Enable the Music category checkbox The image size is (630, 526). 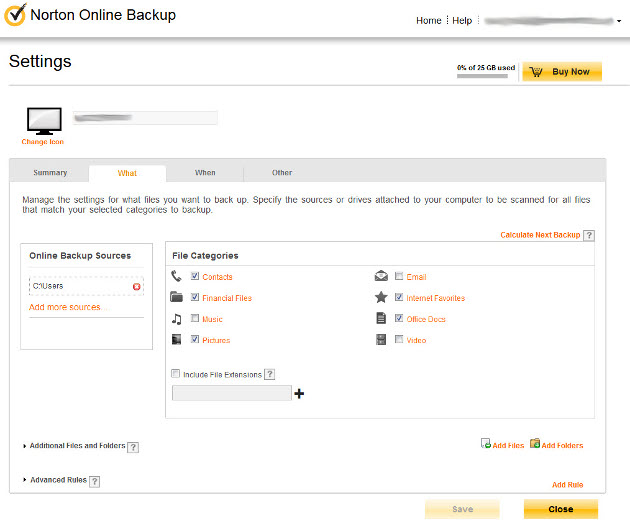pos(195,318)
